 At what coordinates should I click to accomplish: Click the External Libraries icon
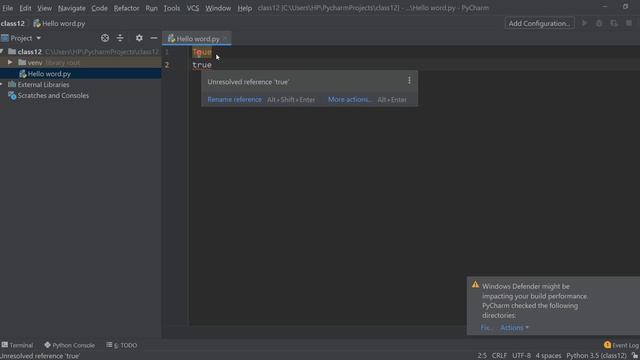tap(12, 84)
